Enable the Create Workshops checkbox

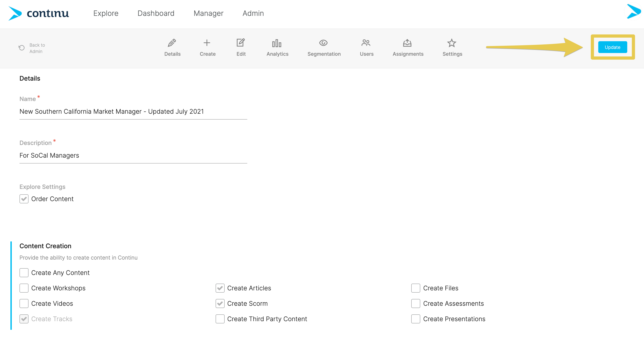tap(24, 288)
